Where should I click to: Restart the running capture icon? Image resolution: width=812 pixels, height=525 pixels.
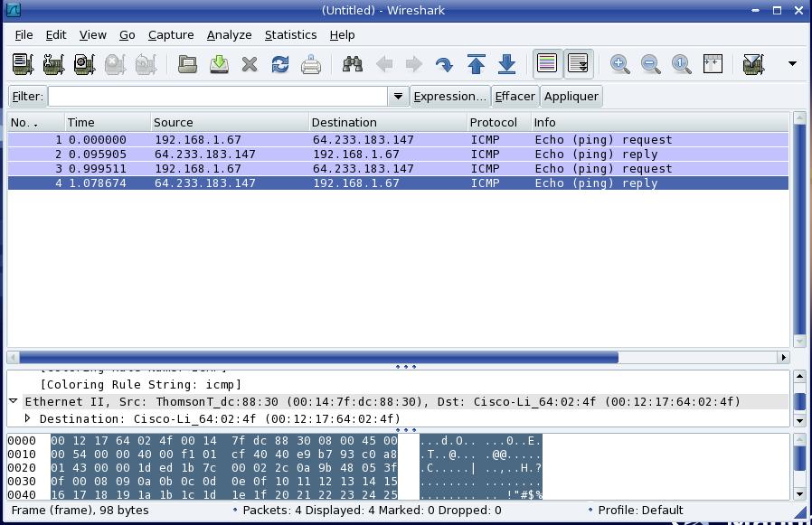(x=146, y=64)
